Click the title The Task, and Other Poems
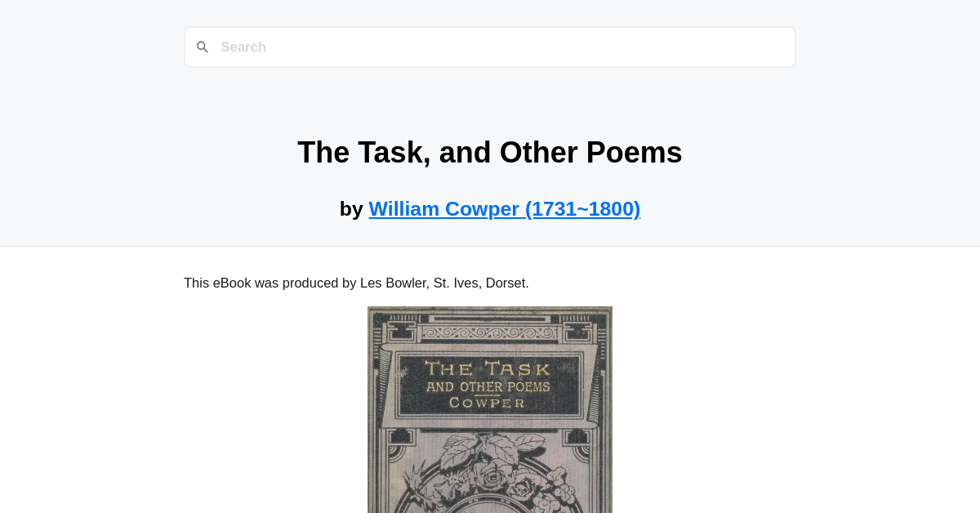 point(490,152)
